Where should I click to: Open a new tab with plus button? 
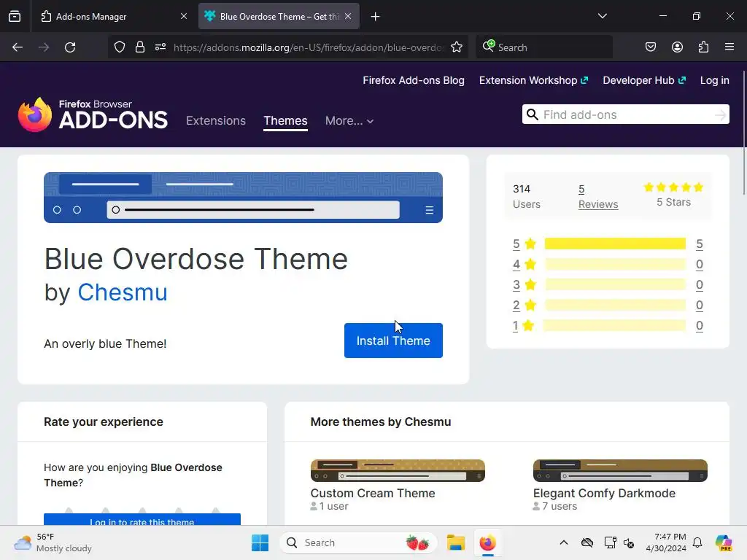pos(376,17)
